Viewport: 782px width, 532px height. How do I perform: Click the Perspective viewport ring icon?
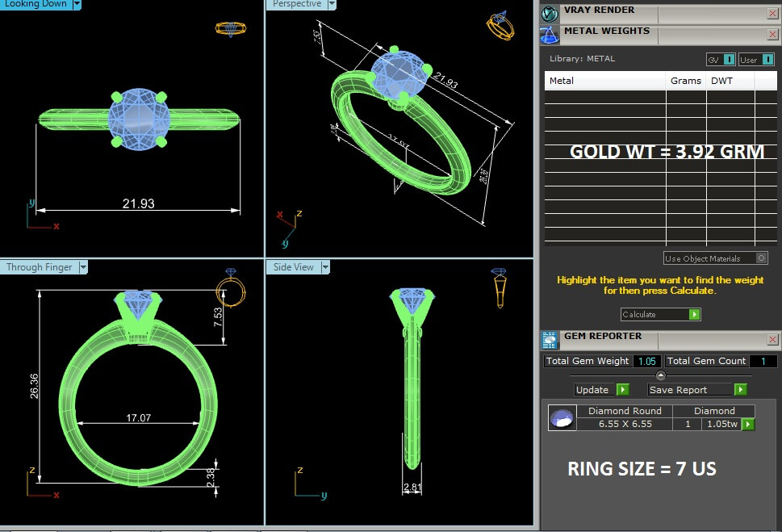(x=500, y=26)
